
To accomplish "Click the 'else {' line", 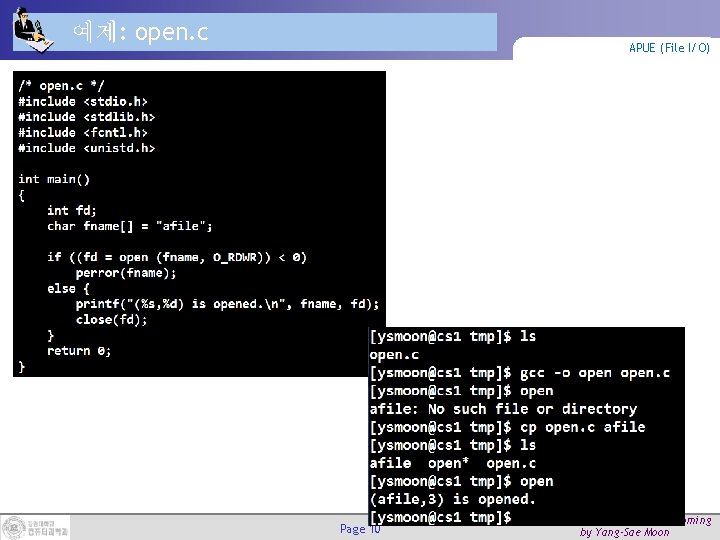I will click(68, 288).
